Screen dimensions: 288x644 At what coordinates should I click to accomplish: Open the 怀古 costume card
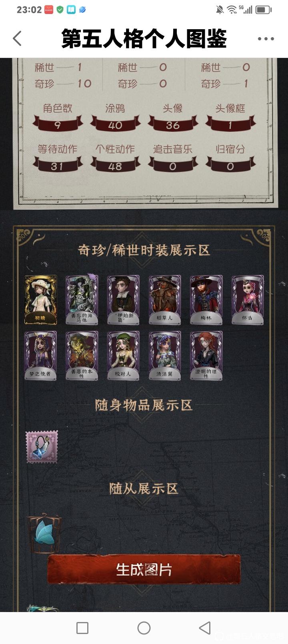(x=248, y=300)
